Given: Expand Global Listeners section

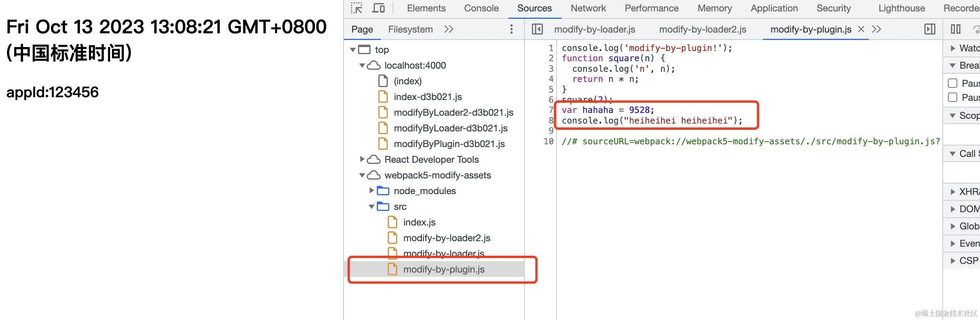Looking at the screenshot, I should [x=953, y=226].
